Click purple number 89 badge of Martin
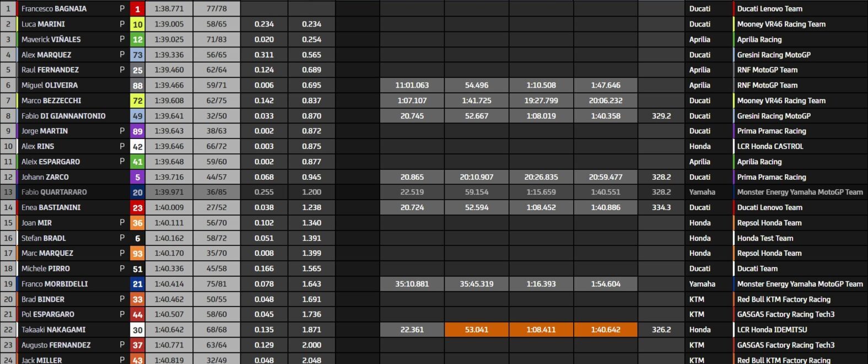Image resolution: width=868 pixels, height=364 pixels. [138, 131]
